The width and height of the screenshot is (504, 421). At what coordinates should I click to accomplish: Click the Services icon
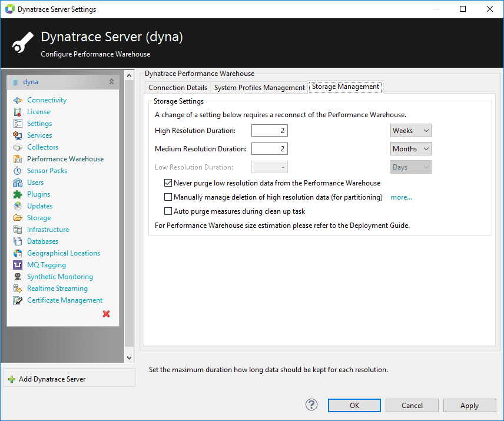click(x=18, y=135)
